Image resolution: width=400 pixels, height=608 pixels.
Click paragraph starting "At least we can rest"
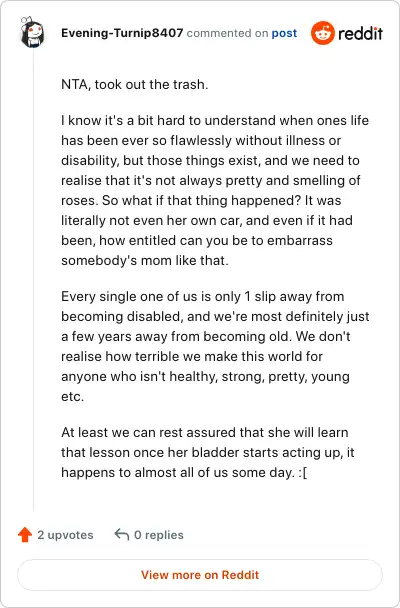click(208, 452)
